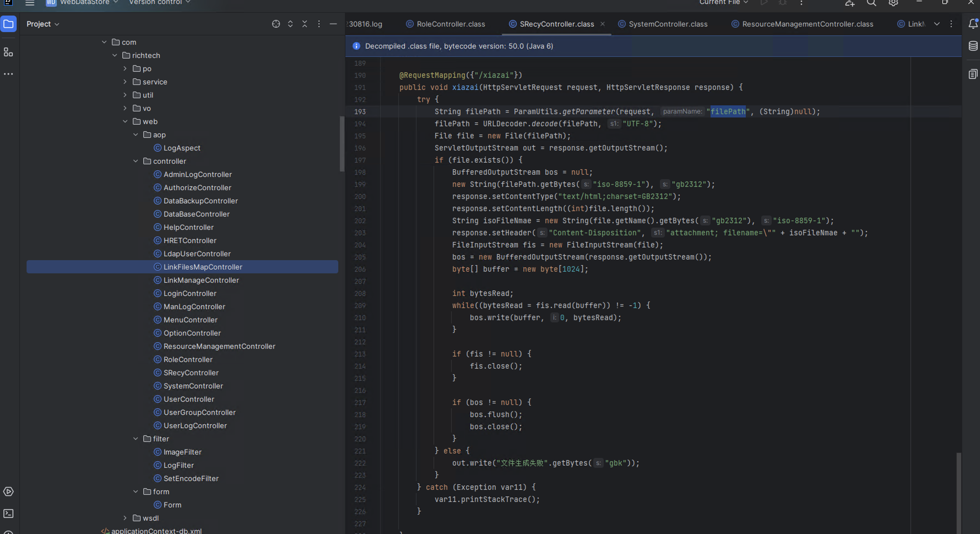Expand the wsdl folder

125,518
